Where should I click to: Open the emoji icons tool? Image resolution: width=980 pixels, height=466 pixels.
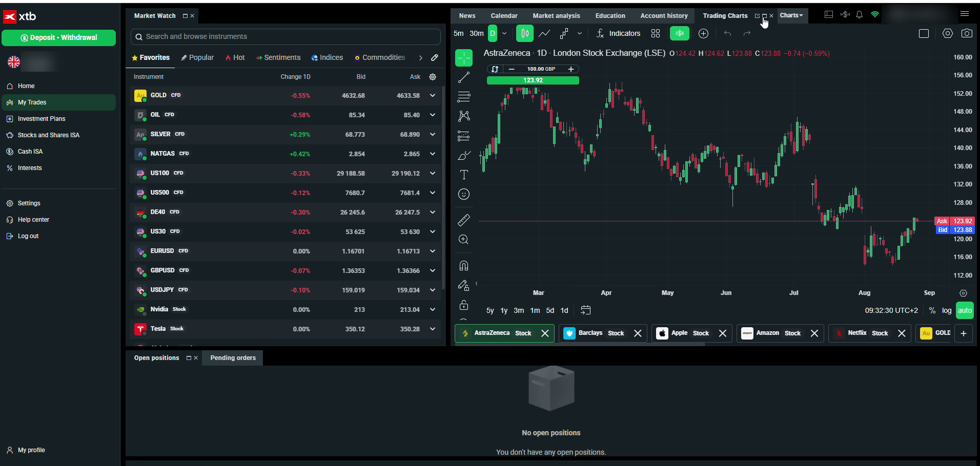click(464, 194)
